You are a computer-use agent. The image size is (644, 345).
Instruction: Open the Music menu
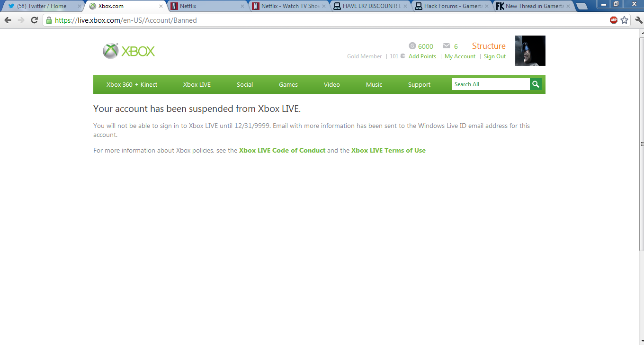pos(374,84)
